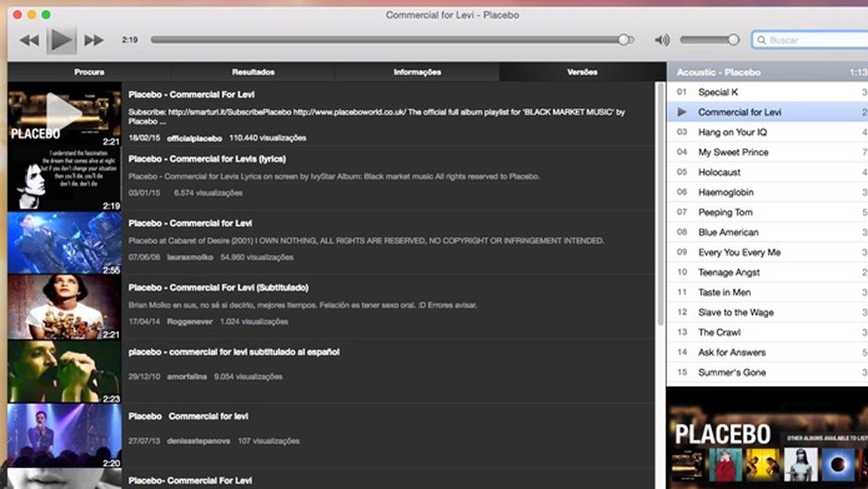Image resolution: width=868 pixels, height=489 pixels.
Task: Click the playback progress slider knob
Action: [x=624, y=40]
